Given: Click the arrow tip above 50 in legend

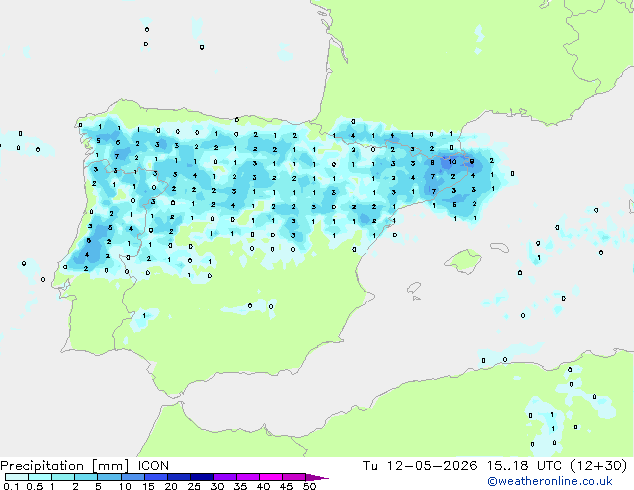Looking at the screenshot, I should (317, 478).
